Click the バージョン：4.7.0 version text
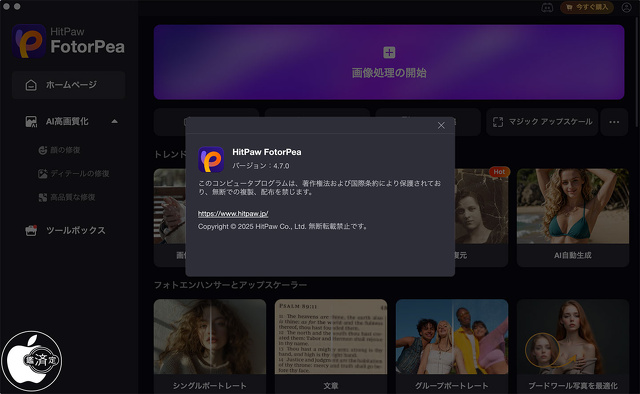 pos(261,166)
